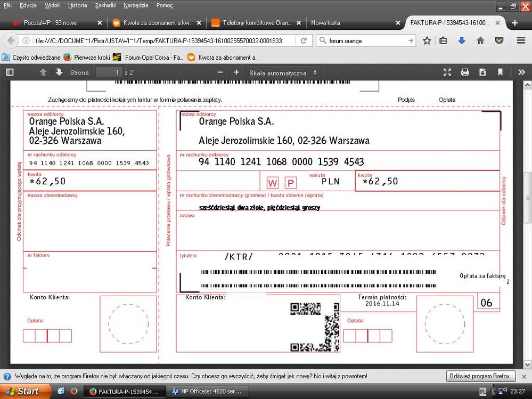532x399 pixels.
Task: Zoom out of the PDF
Action: [x=220, y=72]
